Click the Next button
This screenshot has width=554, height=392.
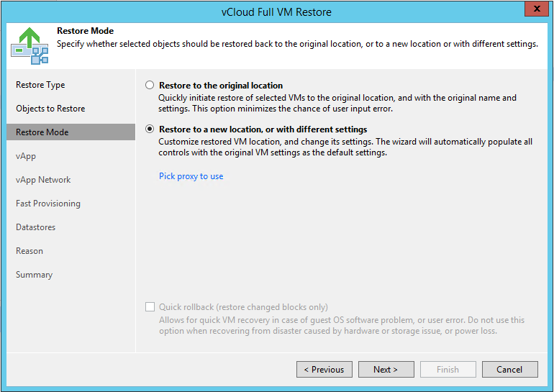[x=386, y=370]
